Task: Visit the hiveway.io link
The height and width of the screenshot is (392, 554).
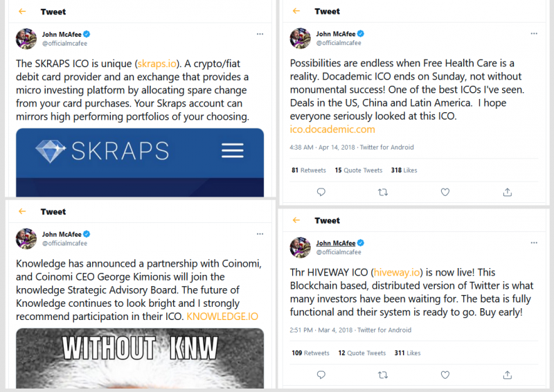Action: click(x=393, y=272)
